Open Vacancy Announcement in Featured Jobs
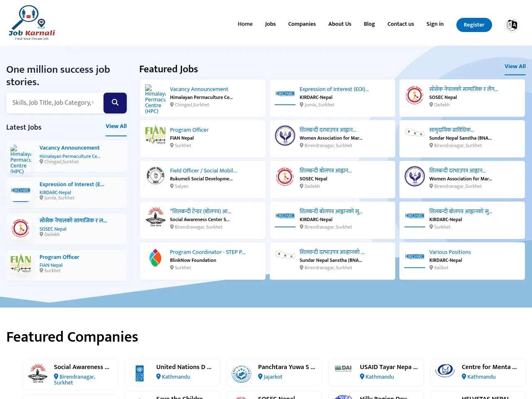The height and width of the screenshot is (399, 532). tap(199, 89)
